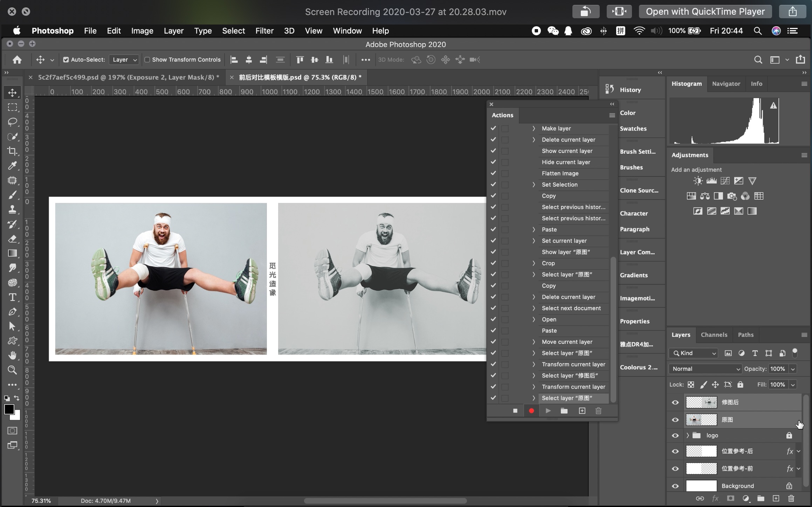Select the Crop tool
Screen dimensions: 812x507
pyautogui.click(x=12, y=151)
